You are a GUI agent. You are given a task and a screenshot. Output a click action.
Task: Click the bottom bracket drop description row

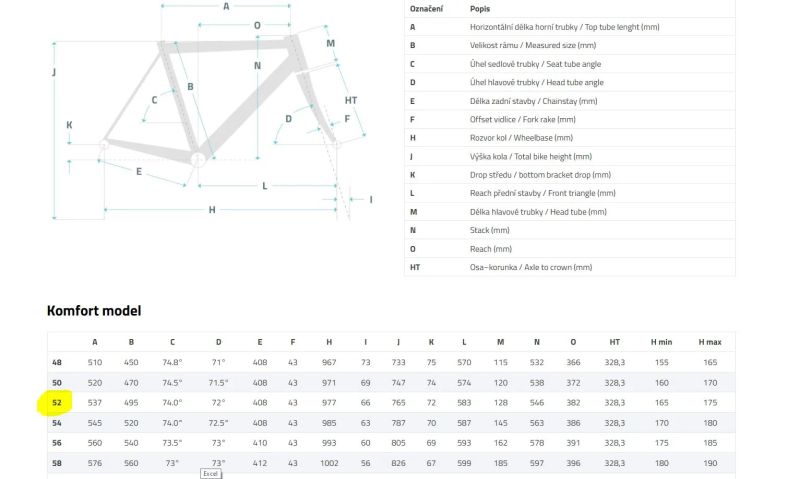569,174
